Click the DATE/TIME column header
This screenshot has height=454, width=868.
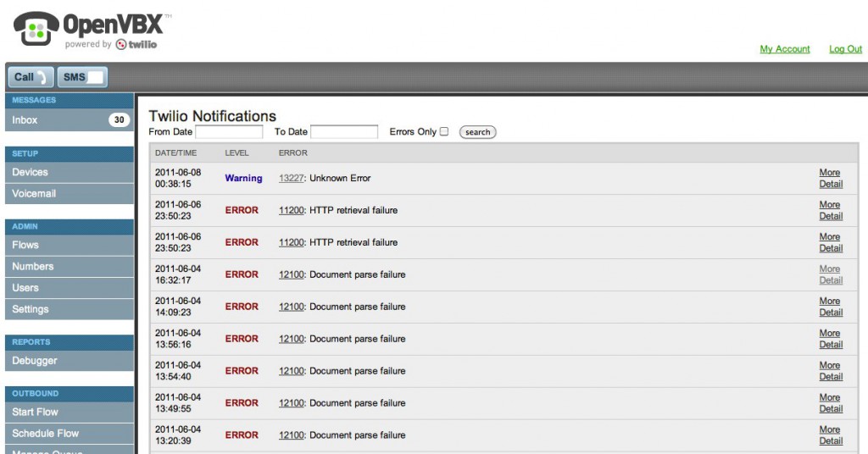(x=175, y=152)
